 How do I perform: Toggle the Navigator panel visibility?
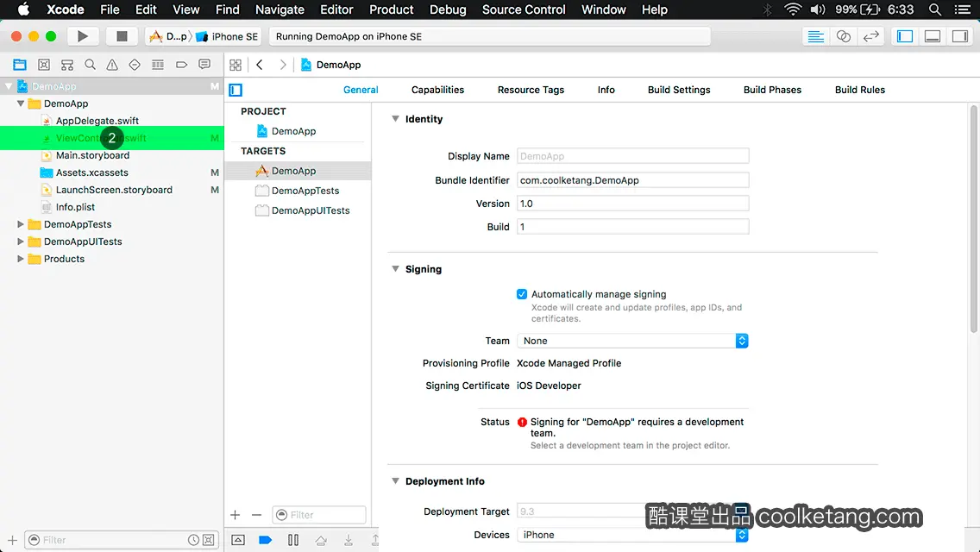[x=905, y=36]
